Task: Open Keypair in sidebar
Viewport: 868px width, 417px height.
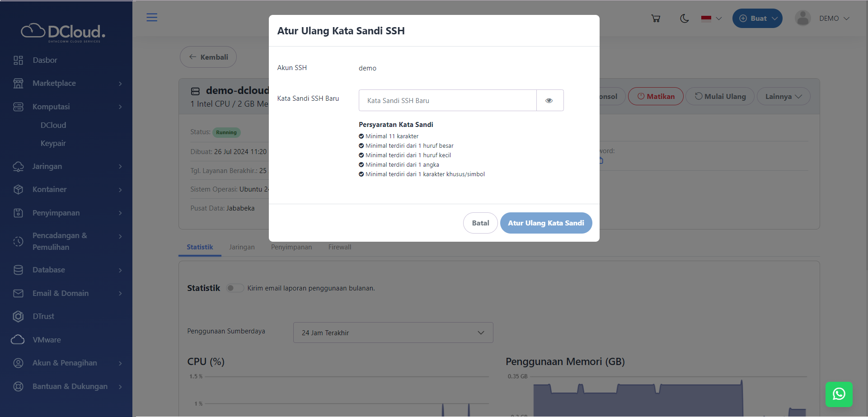Action: point(53,143)
